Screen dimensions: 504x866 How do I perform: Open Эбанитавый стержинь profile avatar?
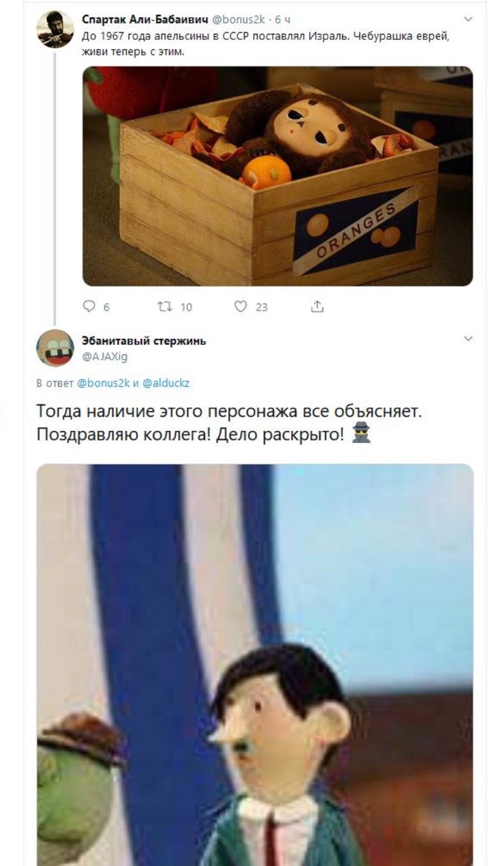click(x=55, y=348)
